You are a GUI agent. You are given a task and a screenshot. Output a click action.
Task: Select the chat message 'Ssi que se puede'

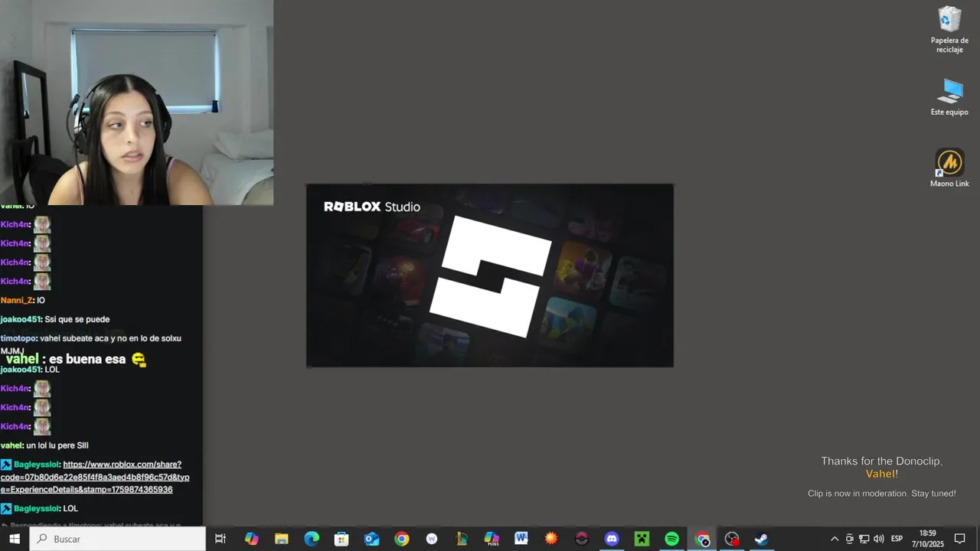77,319
